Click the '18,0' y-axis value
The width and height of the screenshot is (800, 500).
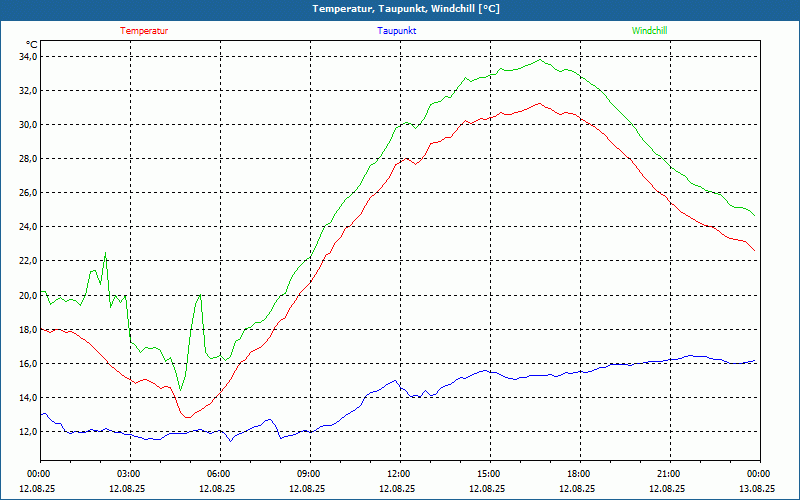[x=29, y=330]
